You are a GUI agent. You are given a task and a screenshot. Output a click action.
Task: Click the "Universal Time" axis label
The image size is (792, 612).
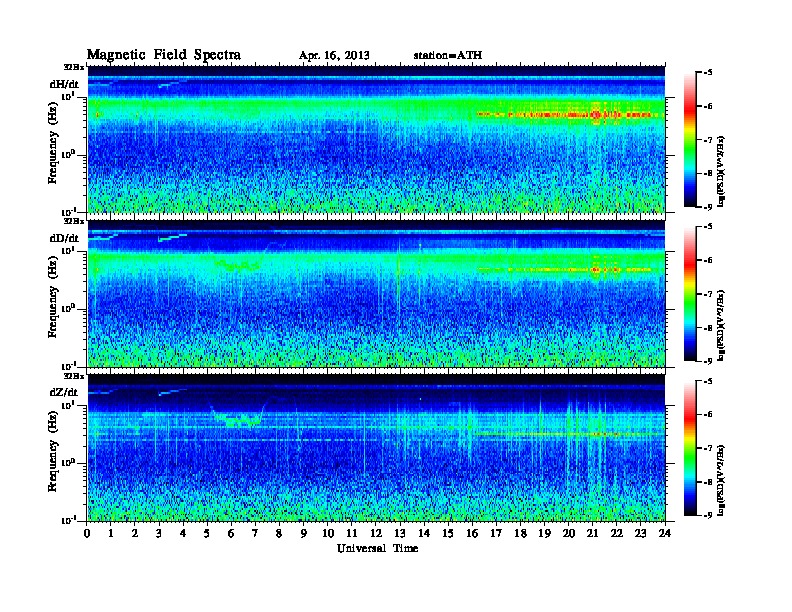click(377, 548)
